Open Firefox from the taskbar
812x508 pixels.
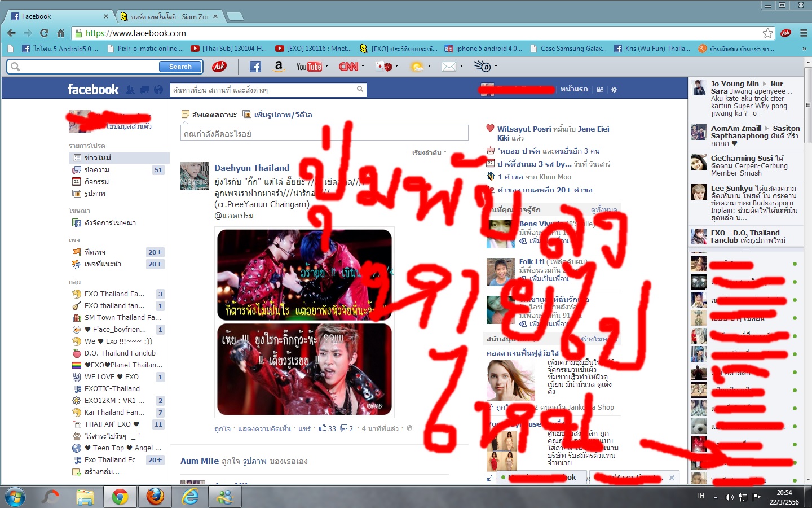[x=155, y=497]
